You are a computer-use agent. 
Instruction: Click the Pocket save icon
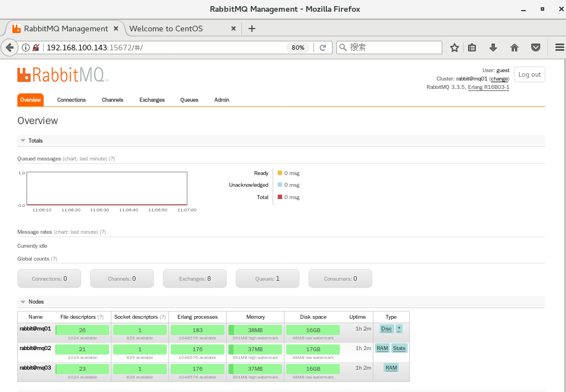pyautogui.click(x=536, y=47)
